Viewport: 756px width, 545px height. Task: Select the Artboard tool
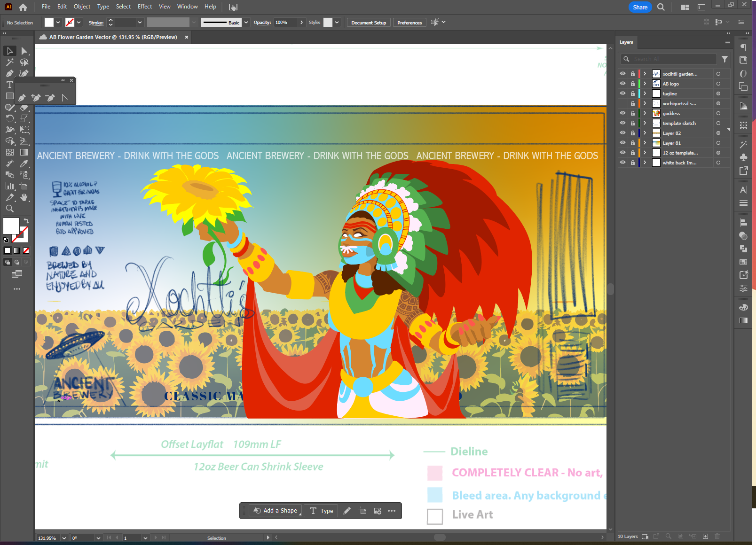tap(24, 186)
